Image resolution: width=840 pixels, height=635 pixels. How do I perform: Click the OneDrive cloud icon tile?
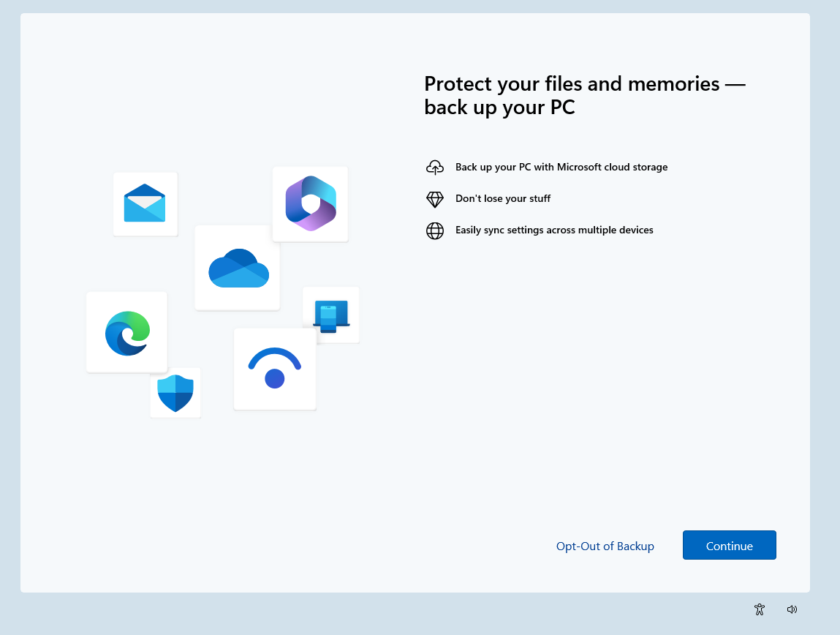pos(238,268)
